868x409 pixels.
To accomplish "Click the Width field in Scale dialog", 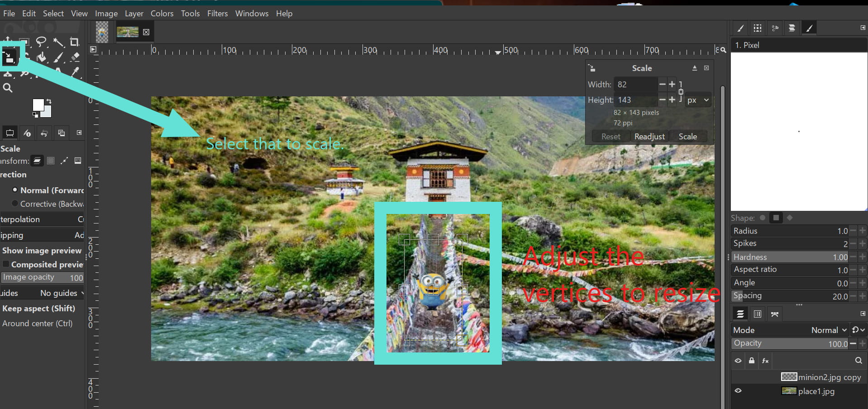I will click(635, 85).
